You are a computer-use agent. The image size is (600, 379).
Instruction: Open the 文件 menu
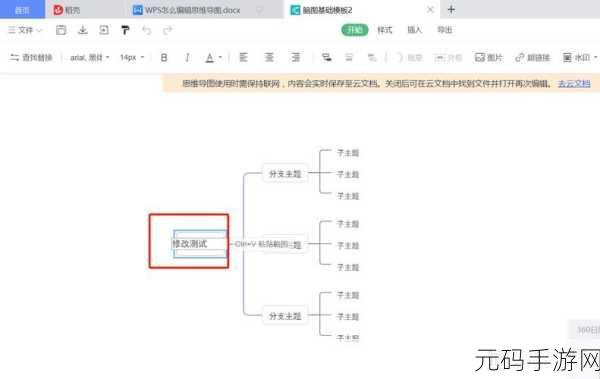[x=25, y=30]
